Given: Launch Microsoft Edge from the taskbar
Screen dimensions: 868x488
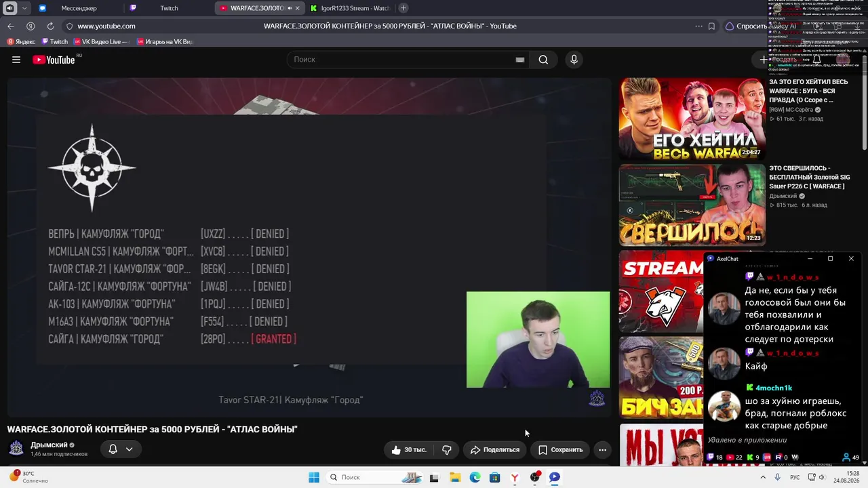Looking at the screenshot, I should click(x=475, y=477).
